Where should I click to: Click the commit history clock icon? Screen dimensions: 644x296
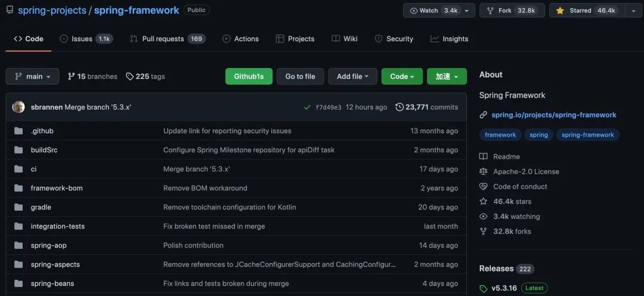click(x=400, y=107)
